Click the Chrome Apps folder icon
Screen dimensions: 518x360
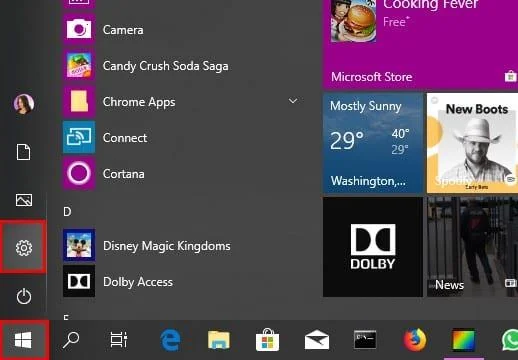tap(79, 102)
